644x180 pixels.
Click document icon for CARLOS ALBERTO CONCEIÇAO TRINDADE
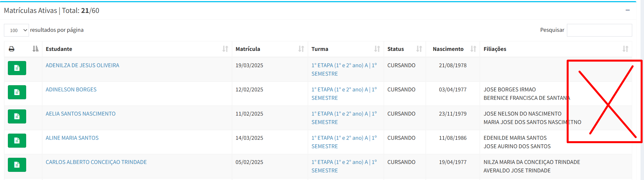(17, 165)
